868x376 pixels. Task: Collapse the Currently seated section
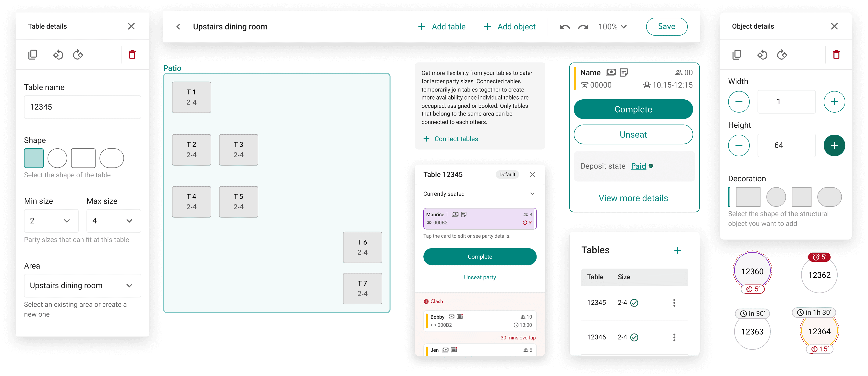point(532,194)
